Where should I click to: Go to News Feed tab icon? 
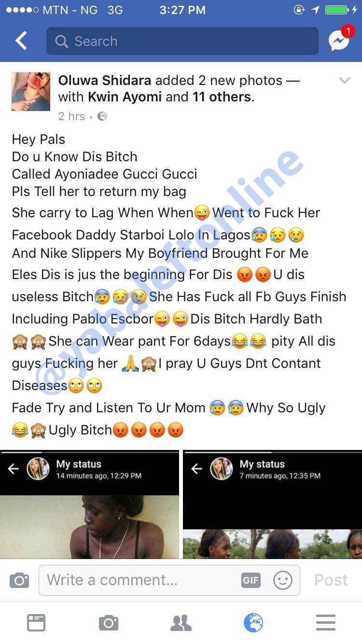click(36, 623)
